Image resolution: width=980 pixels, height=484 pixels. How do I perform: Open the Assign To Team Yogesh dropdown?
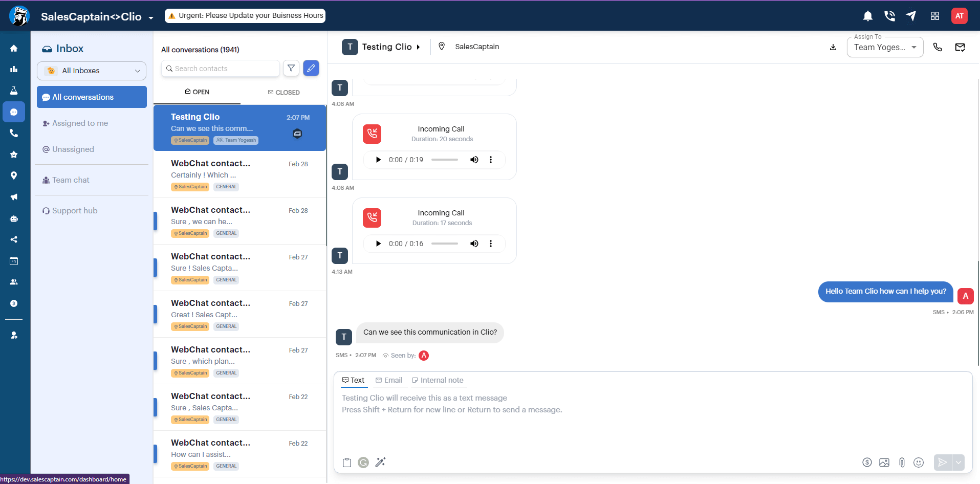(885, 47)
